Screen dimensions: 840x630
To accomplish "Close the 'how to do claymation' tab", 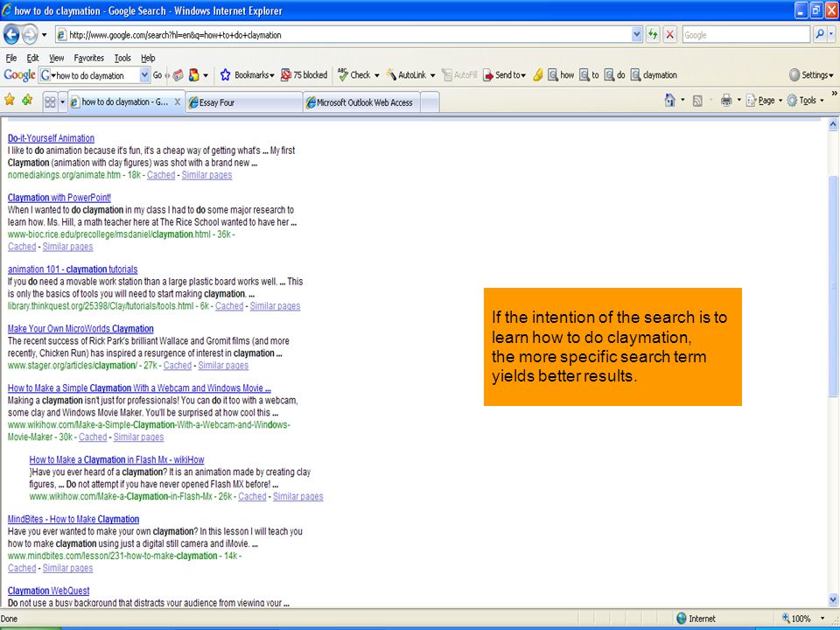I will [x=178, y=101].
